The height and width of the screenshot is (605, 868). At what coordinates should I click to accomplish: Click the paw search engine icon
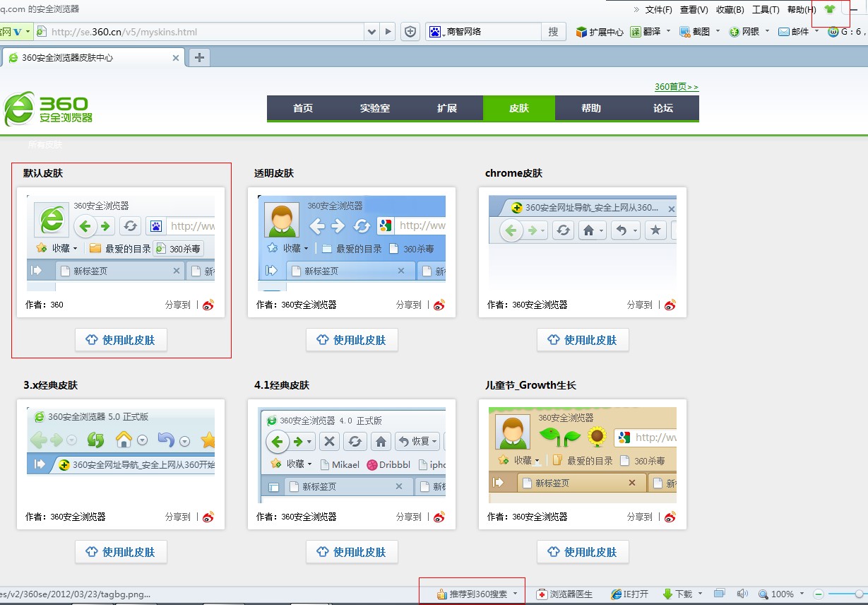click(434, 32)
